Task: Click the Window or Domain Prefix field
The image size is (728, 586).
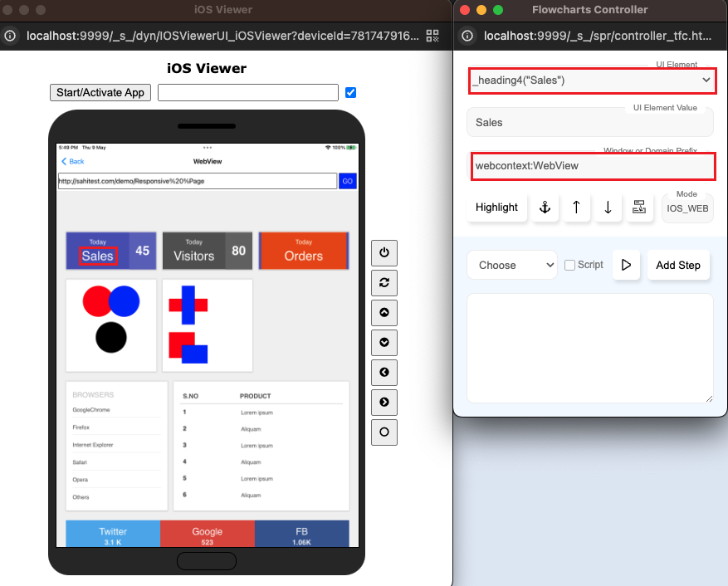Action: tap(590, 165)
